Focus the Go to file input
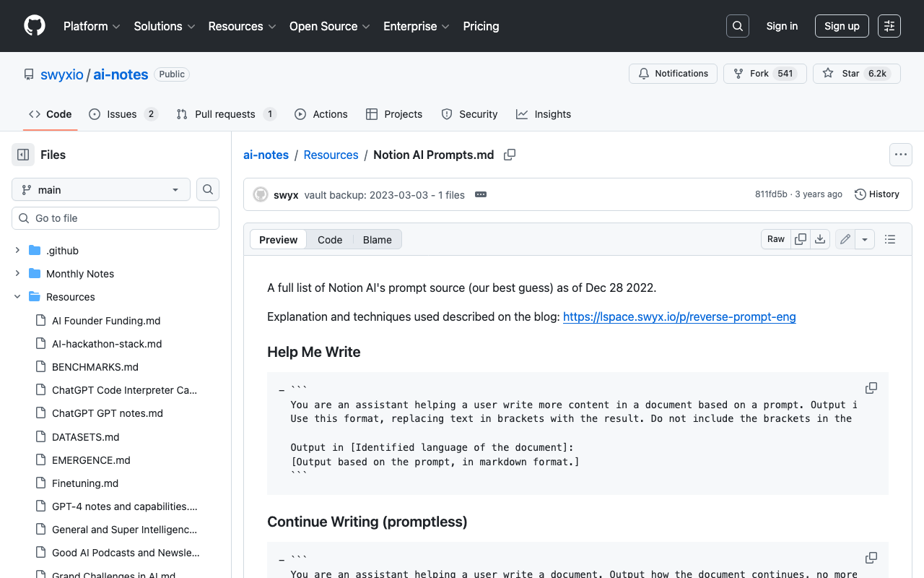The image size is (924, 578). 115,218
